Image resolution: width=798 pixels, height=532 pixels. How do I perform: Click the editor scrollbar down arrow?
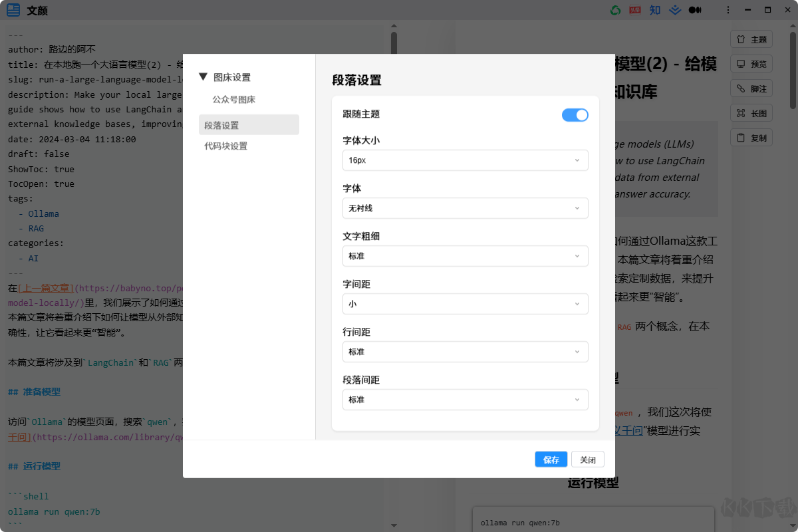394,525
